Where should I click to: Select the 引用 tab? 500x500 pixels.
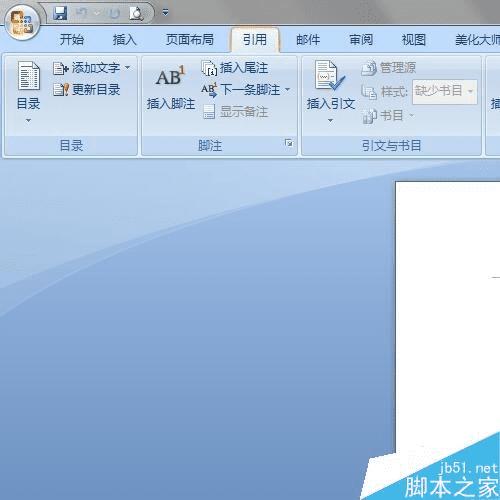255,40
